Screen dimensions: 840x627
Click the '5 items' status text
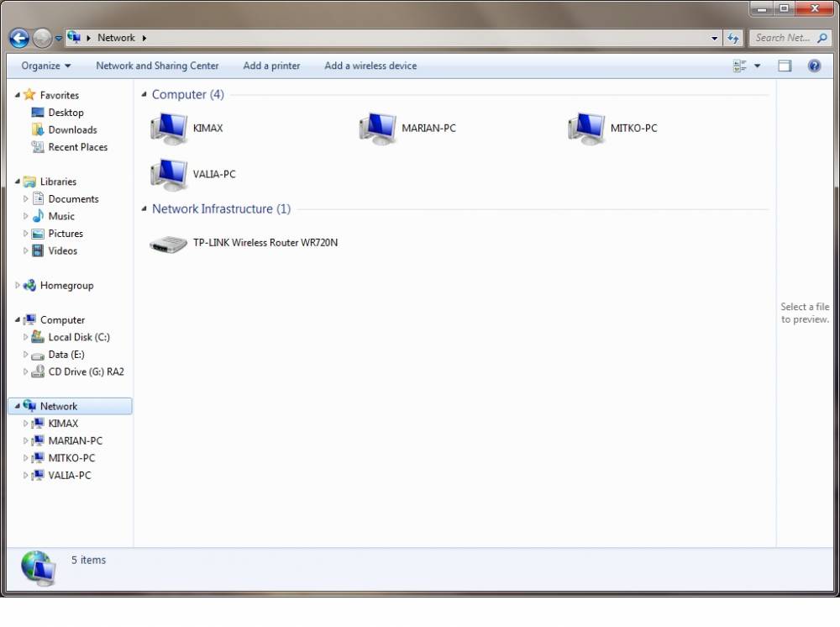tap(88, 560)
